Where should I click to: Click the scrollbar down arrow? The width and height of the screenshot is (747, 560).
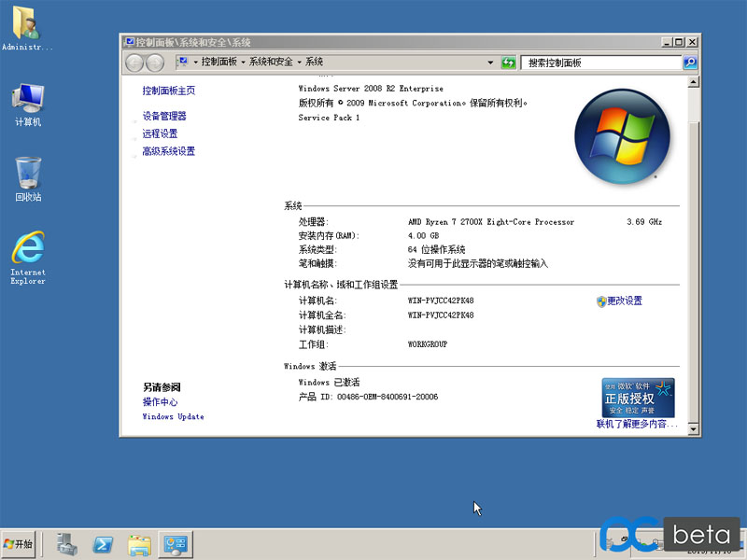point(694,429)
